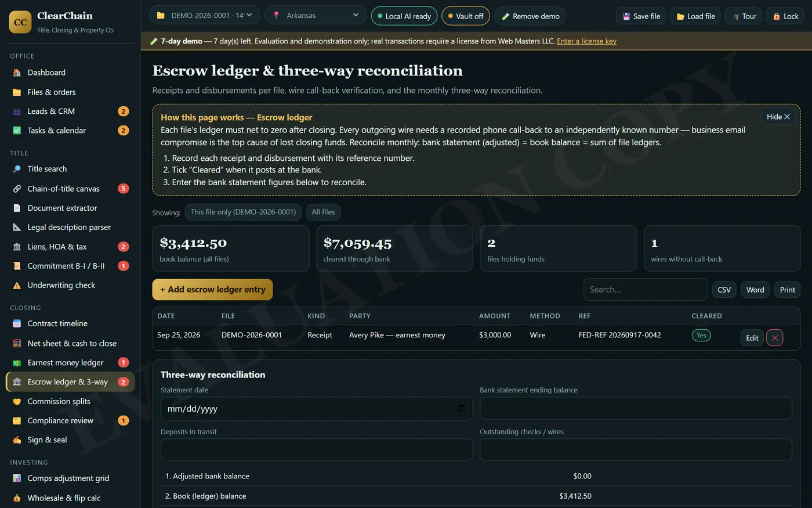Delete the Avery Pike ledger entry

coord(775,338)
